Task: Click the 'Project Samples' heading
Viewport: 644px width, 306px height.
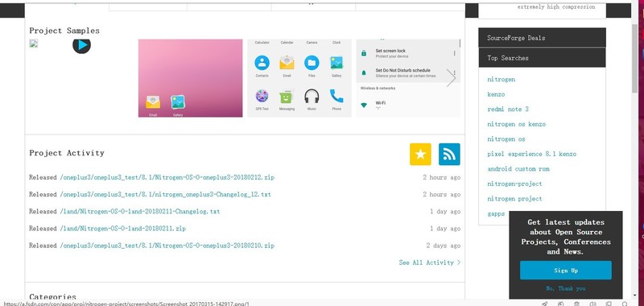Action: (64, 31)
